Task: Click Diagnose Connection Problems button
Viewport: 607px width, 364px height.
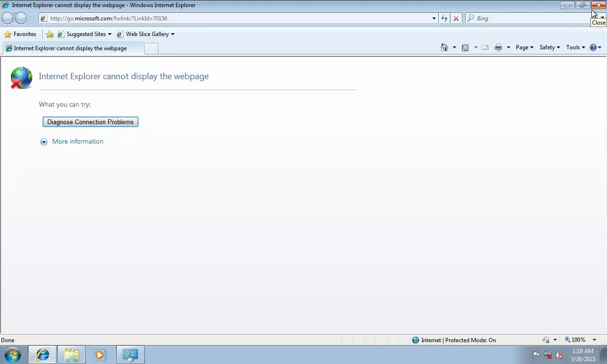Action: click(x=91, y=122)
